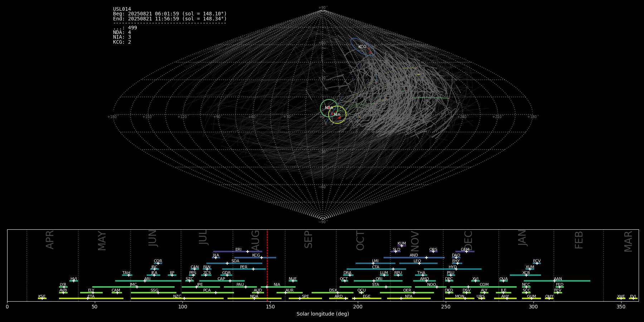Click the 'NDA: 4' legend count
The image size is (644, 322).
click(x=122, y=33)
